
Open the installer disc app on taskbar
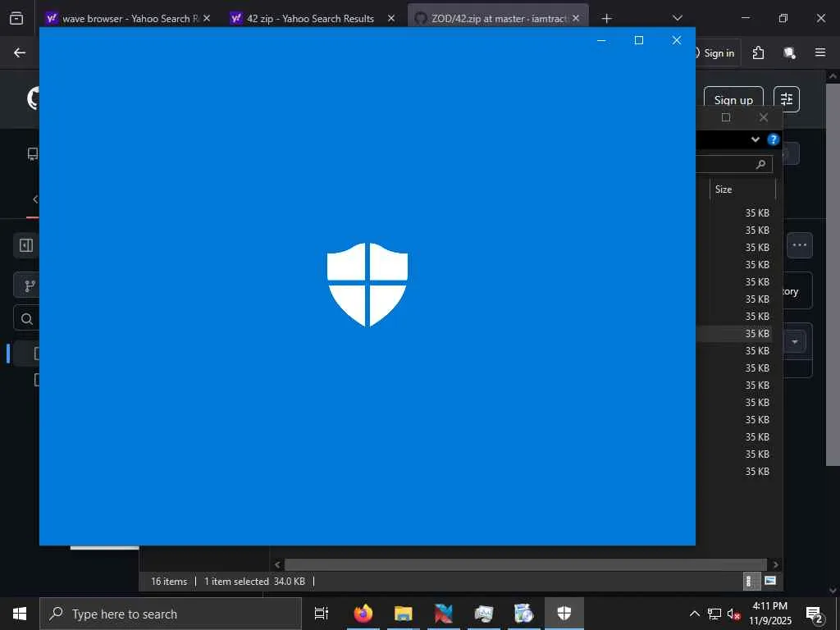524,614
